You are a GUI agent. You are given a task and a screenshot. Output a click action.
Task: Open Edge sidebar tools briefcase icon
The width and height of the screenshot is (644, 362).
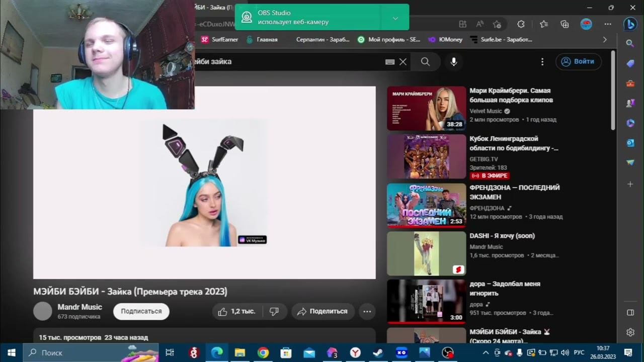coord(630,83)
